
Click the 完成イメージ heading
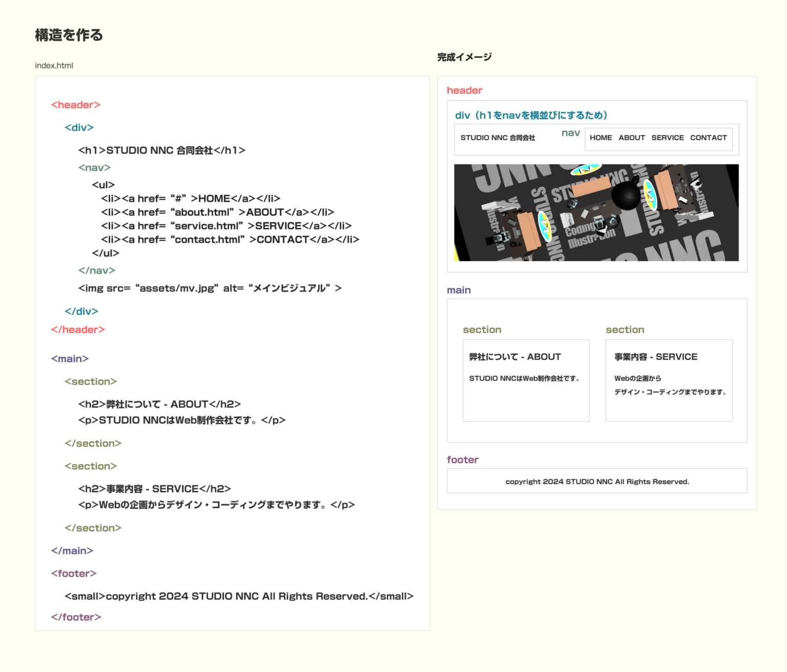(x=464, y=57)
